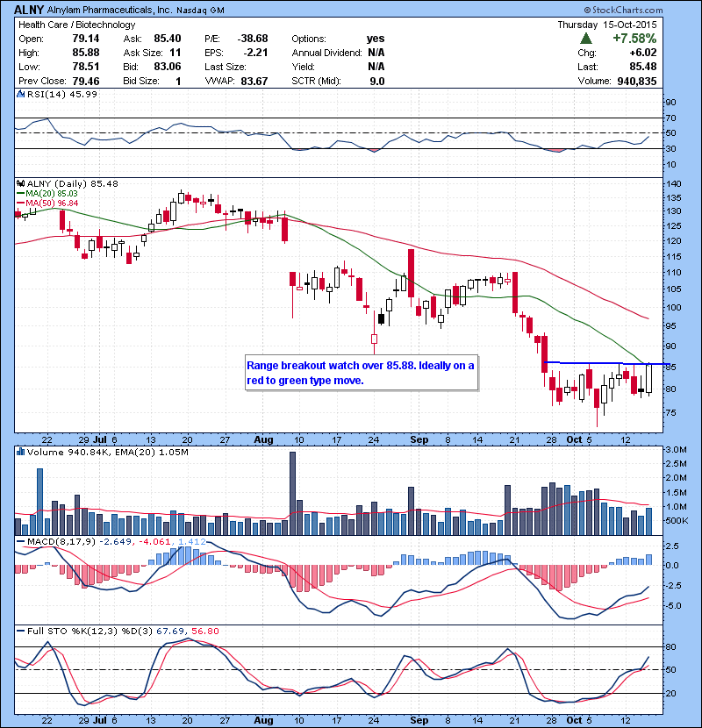Click the +7.58% percent change value
702x728 pixels.
click(x=634, y=38)
